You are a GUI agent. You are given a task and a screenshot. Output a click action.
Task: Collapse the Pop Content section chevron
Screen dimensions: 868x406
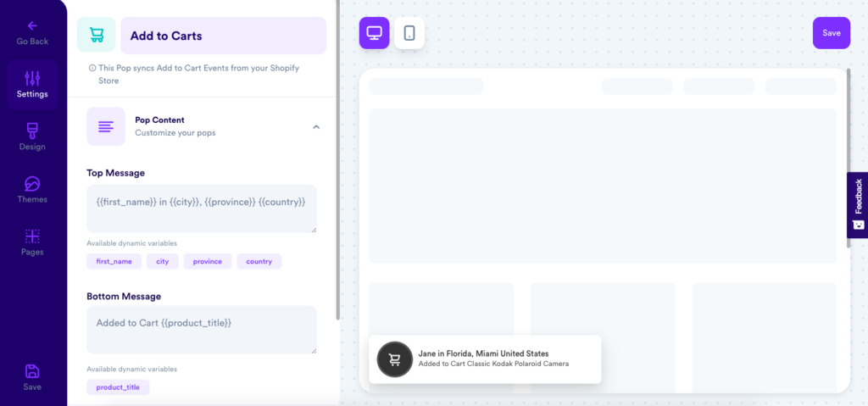click(316, 127)
